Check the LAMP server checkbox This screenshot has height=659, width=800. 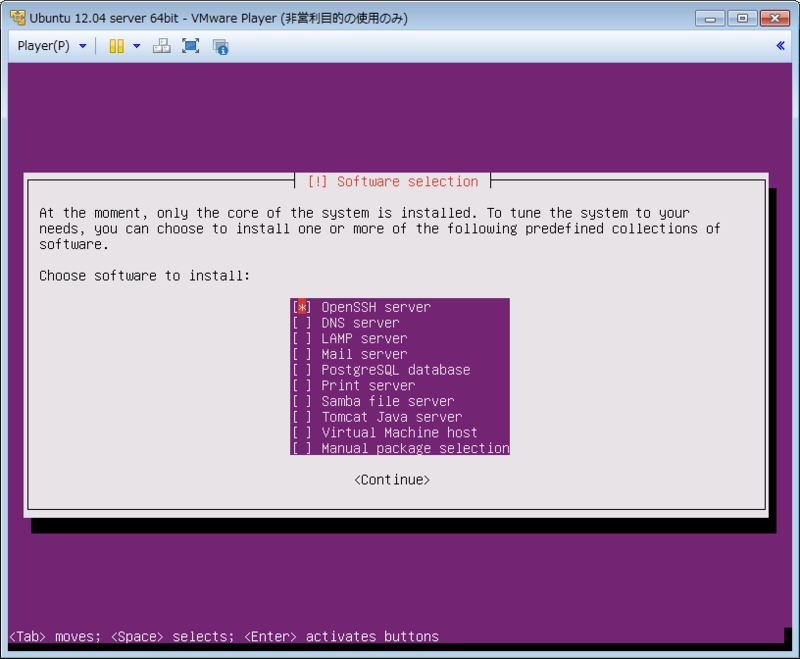[x=302, y=339]
